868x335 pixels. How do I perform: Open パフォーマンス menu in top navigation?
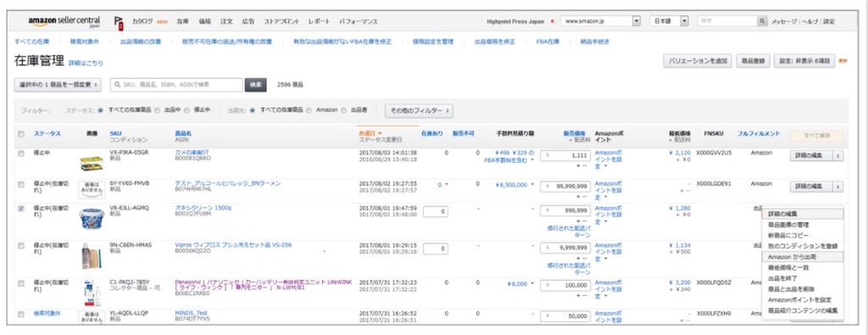(x=359, y=21)
